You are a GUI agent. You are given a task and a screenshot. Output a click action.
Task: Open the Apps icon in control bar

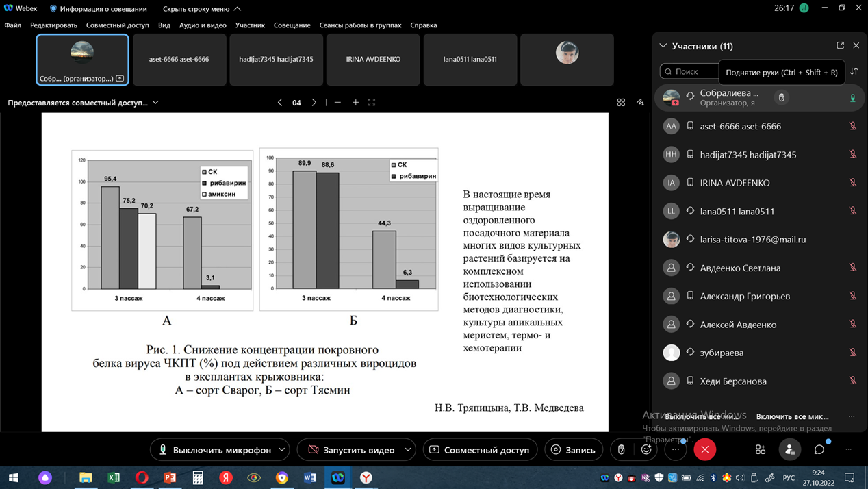tap(761, 450)
